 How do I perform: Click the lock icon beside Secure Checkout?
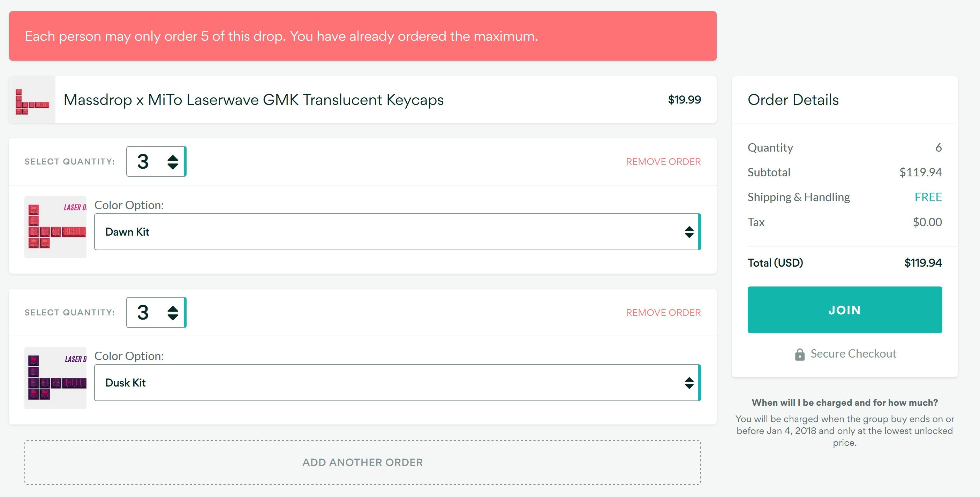coord(799,354)
